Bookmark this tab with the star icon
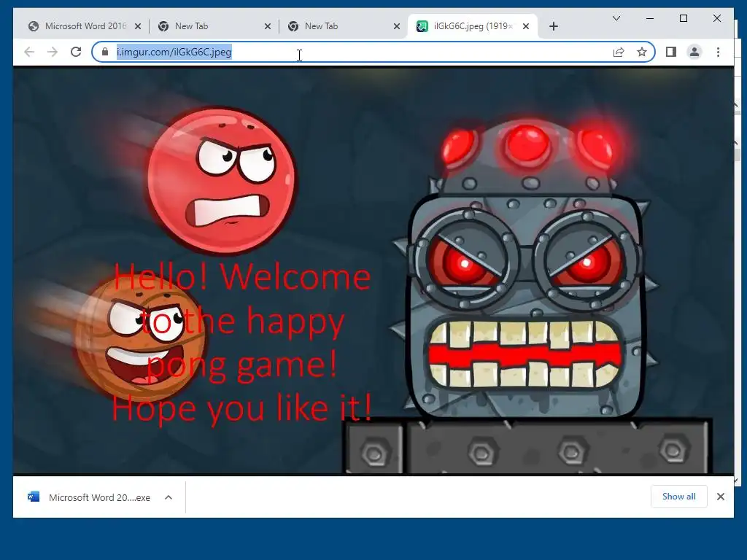The width and height of the screenshot is (747, 560). [642, 52]
